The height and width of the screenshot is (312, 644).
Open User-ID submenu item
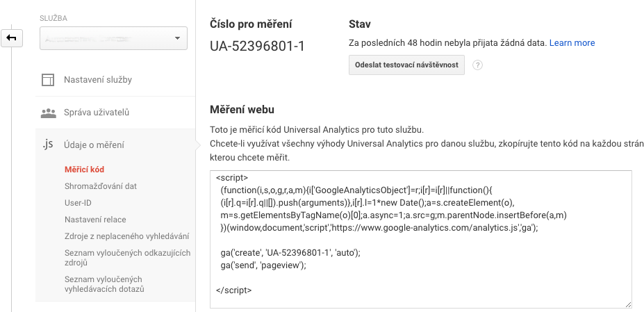78,203
